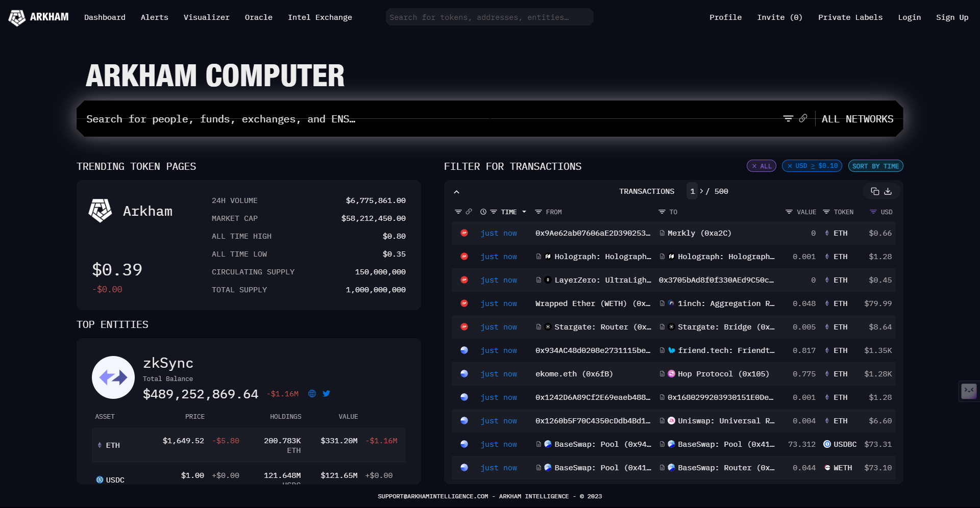Open the zkSync entity page link
This screenshot has height=508, width=980.
coord(168,363)
